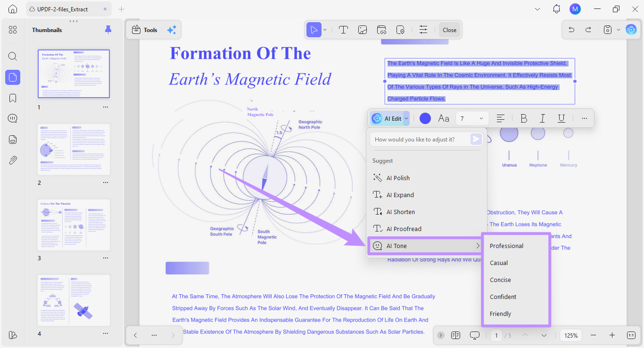Select the Image edit tool
The height and width of the screenshot is (348, 644).
[363, 30]
